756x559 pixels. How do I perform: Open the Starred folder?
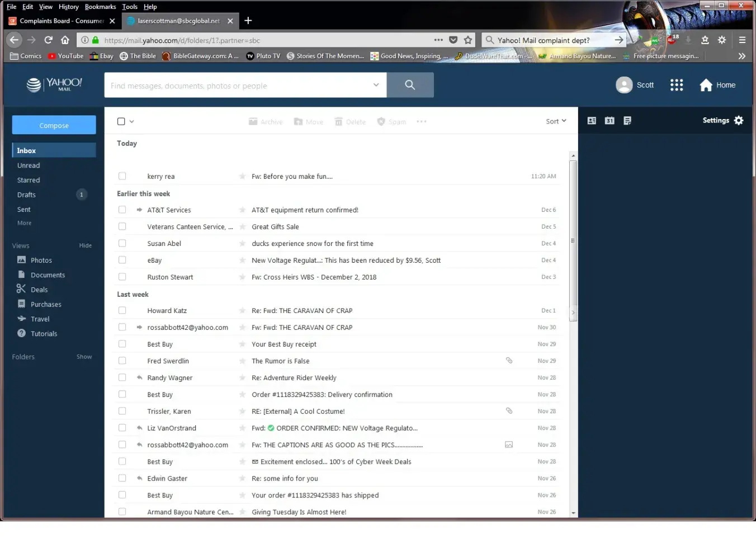(x=29, y=180)
